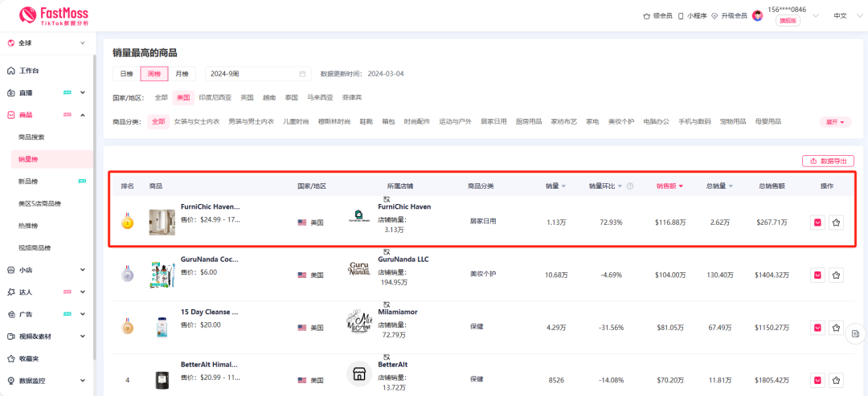The width and height of the screenshot is (868, 396).
Task: Click the help icon beside 销量环比
Action: pos(630,186)
